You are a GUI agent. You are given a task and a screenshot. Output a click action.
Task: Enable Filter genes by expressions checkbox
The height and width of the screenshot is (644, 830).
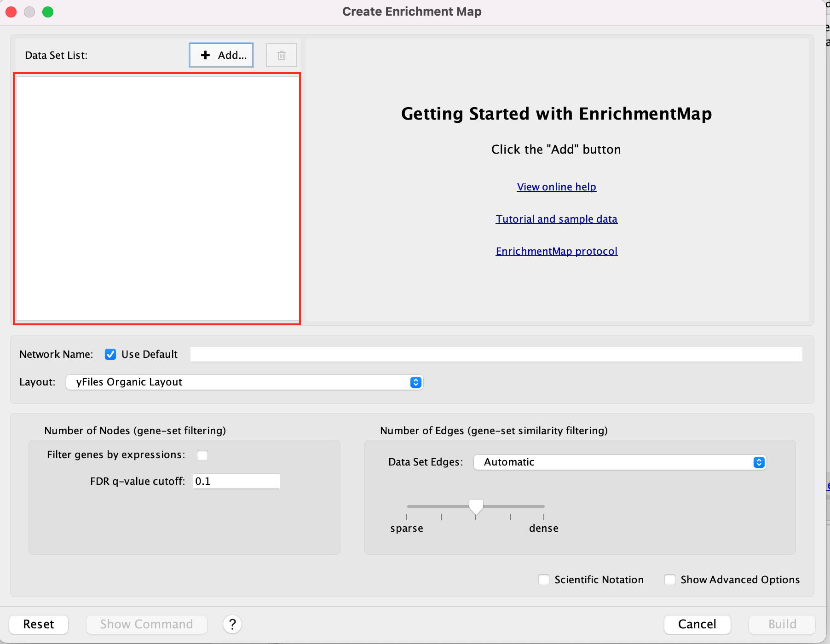(x=202, y=455)
